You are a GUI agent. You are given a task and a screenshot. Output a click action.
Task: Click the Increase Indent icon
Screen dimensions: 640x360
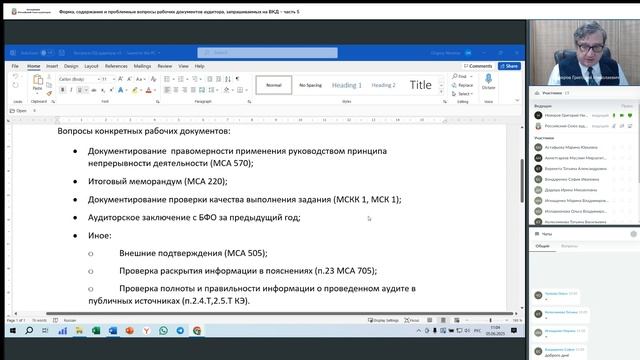pyautogui.click(x=218, y=79)
